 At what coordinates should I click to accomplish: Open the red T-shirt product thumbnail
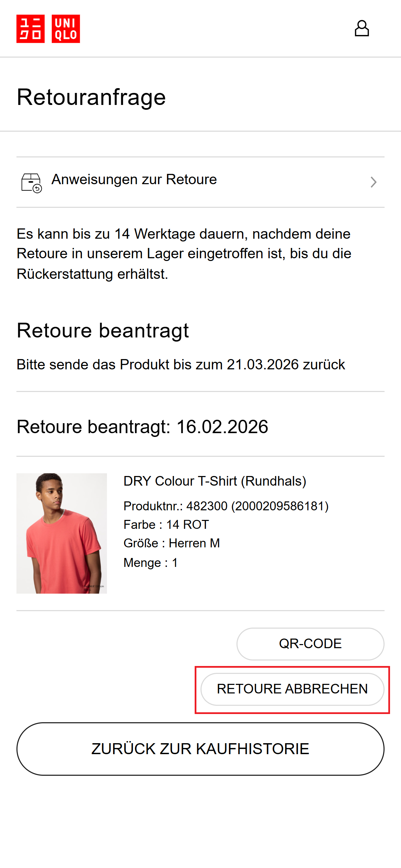pos(62,533)
